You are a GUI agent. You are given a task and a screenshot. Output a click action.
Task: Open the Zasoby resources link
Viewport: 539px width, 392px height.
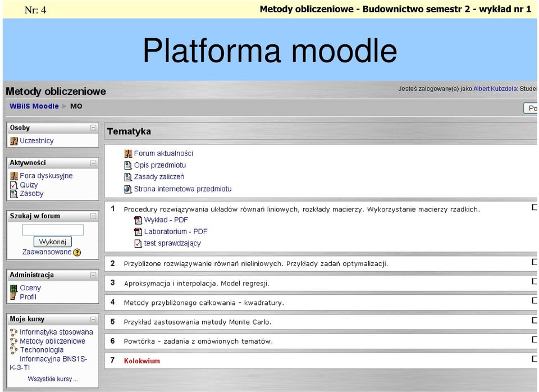click(31, 194)
